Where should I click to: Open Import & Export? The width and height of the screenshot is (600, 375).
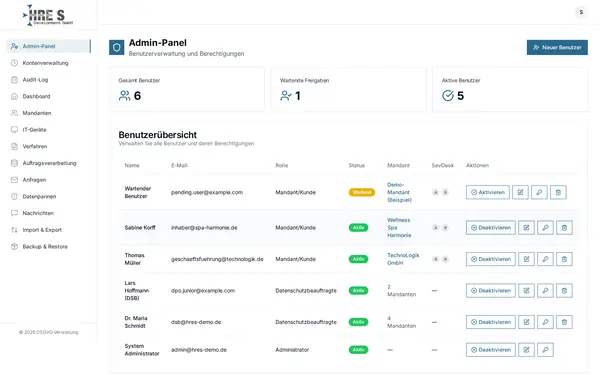tap(49, 230)
